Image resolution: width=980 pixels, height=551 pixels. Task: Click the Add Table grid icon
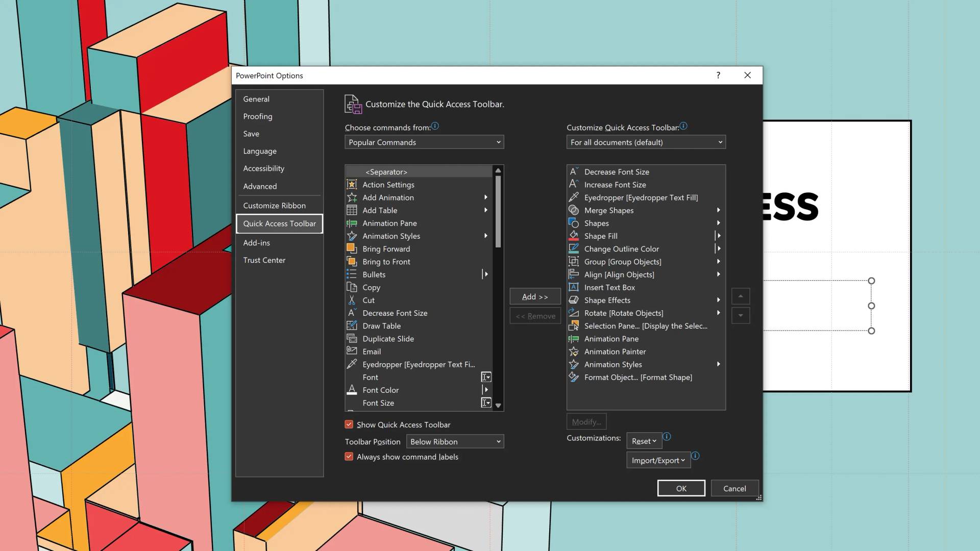[352, 210]
